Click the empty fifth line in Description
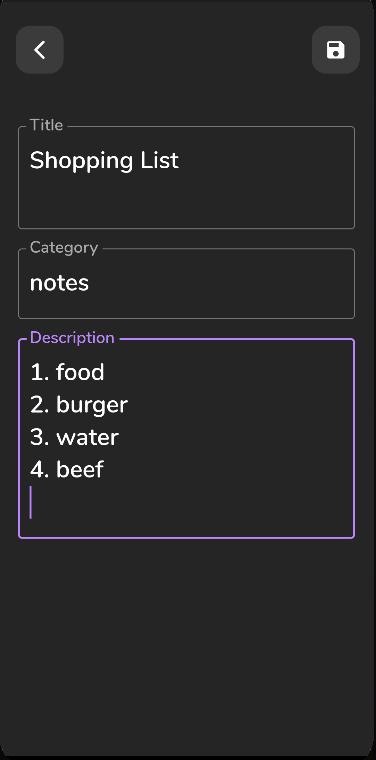 click(187, 503)
